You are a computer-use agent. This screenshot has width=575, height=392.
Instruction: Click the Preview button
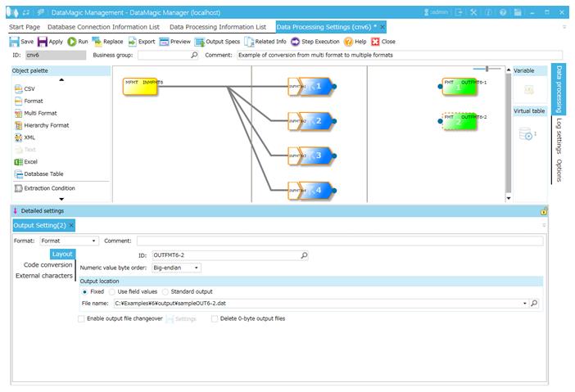coord(174,41)
